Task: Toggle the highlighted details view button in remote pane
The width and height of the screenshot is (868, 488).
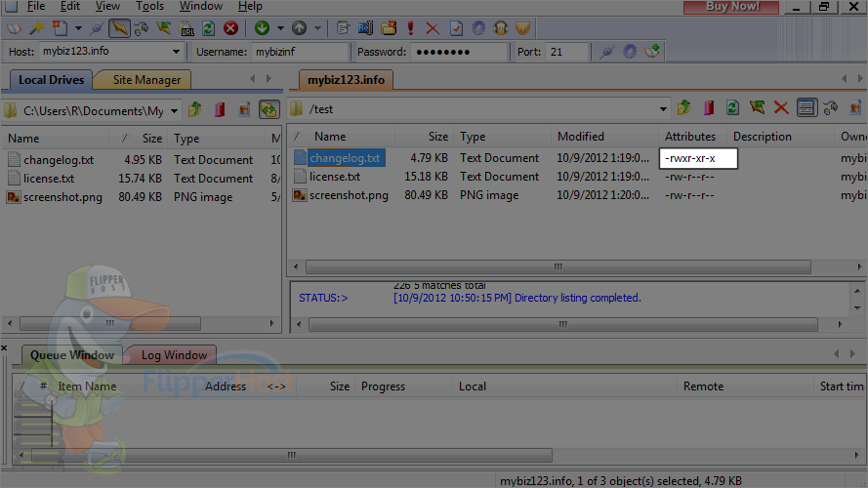Action: click(x=806, y=108)
